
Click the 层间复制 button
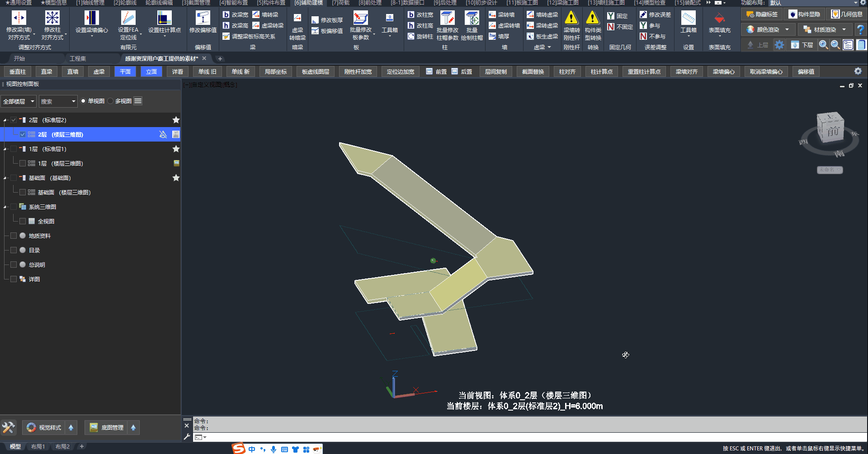tap(495, 71)
